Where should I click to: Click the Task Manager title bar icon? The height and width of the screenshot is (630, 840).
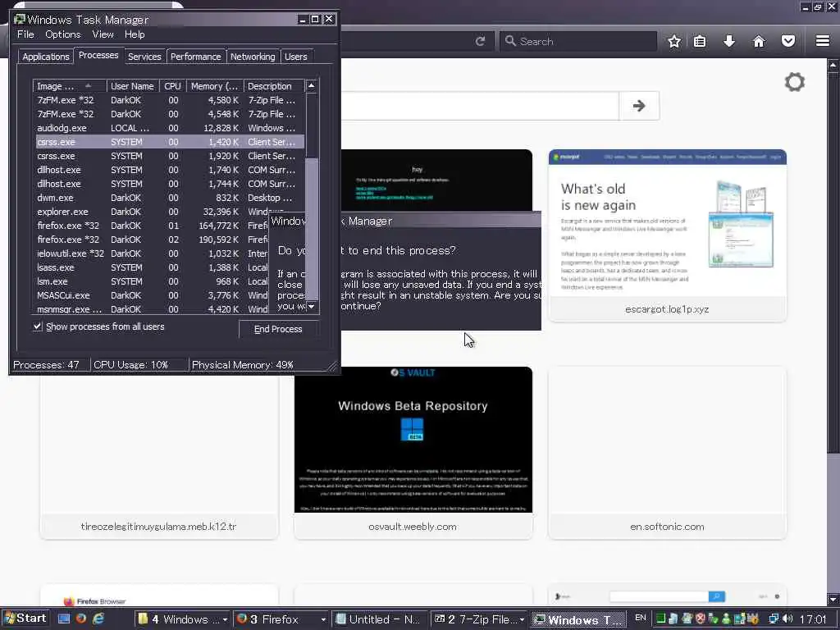(20, 20)
